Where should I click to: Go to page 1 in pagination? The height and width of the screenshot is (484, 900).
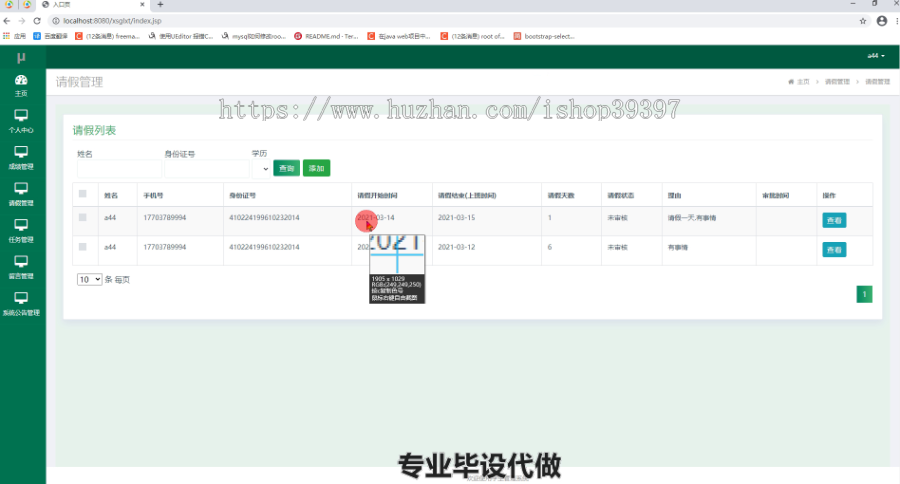[864, 294]
